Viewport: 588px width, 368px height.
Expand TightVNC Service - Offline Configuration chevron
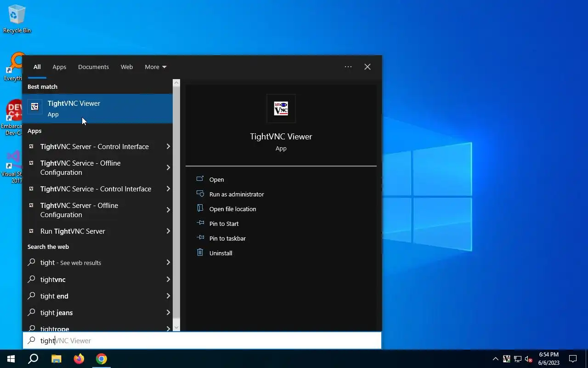(x=168, y=167)
